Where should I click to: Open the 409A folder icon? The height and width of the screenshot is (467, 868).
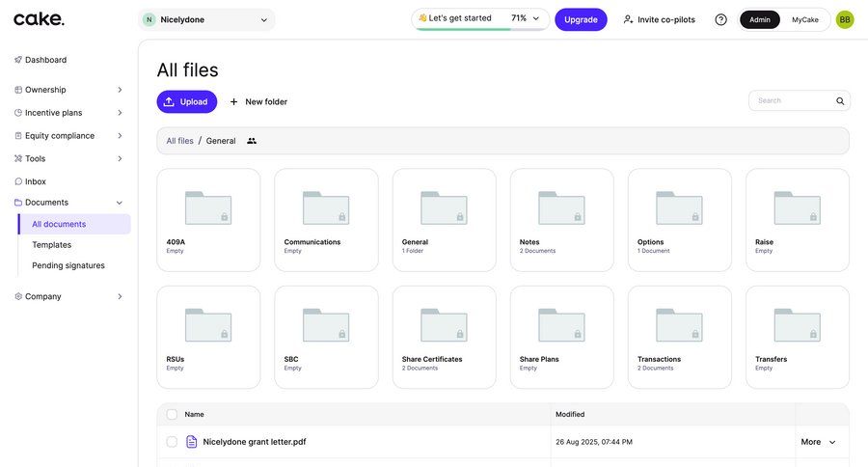(208, 207)
